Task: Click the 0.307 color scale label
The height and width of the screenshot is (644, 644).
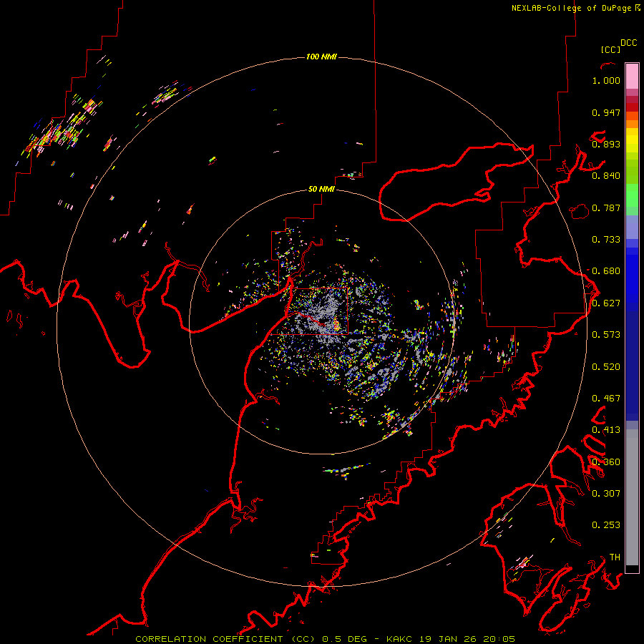Action: point(606,494)
